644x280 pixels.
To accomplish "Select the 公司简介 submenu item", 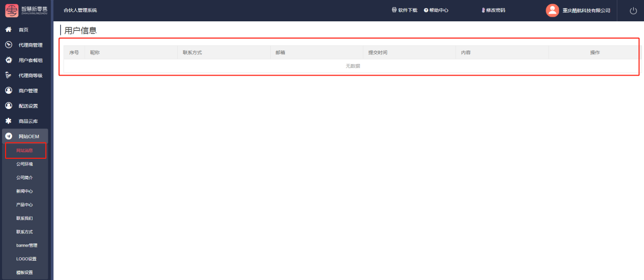I will click(24, 178).
